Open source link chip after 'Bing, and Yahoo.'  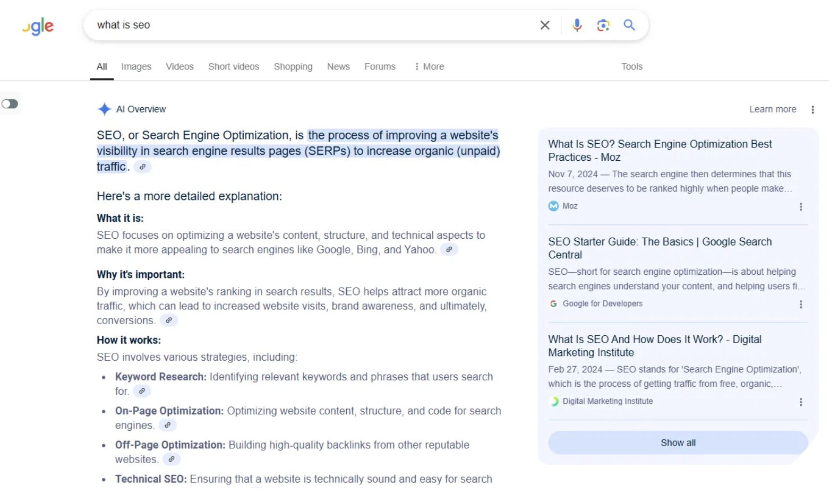tap(449, 249)
